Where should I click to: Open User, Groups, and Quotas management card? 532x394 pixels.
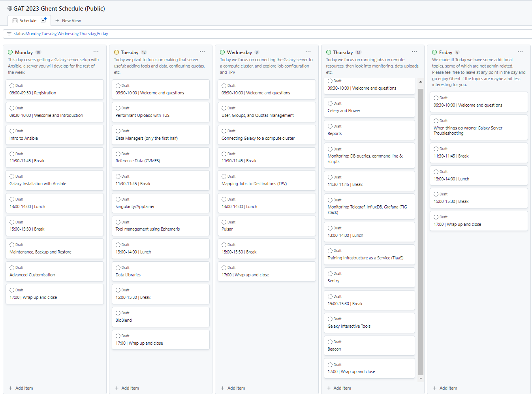pos(267,112)
